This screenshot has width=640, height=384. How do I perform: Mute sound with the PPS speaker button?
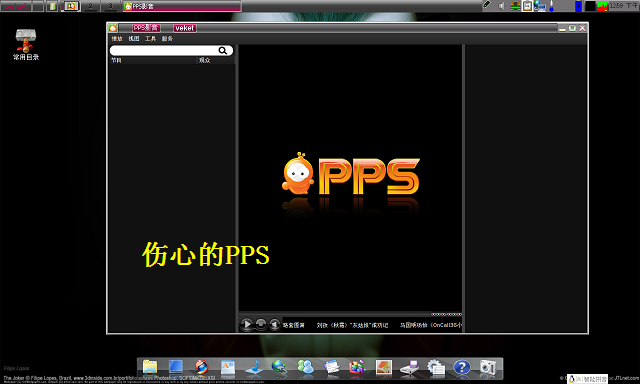tap(275, 324)
